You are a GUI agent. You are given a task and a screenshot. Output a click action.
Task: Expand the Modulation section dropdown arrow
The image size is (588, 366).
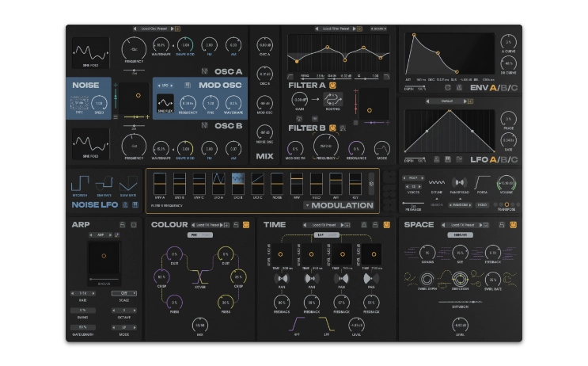click(307, 206)
